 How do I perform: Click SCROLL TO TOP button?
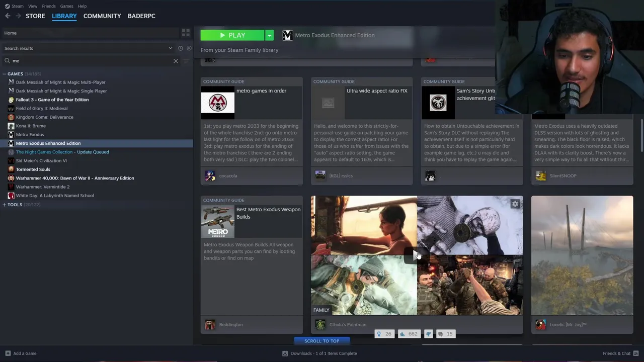pyautogui.click(x=322, y=341)
